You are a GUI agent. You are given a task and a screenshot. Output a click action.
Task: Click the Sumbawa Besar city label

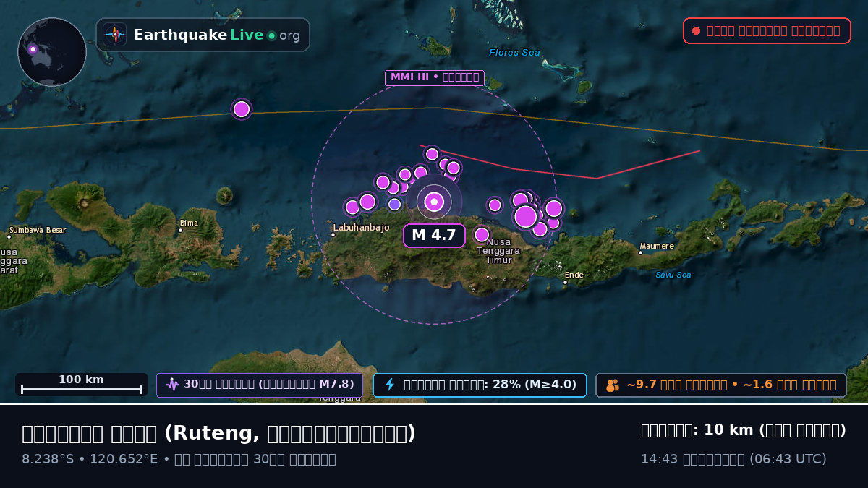[x=38, y=230]
